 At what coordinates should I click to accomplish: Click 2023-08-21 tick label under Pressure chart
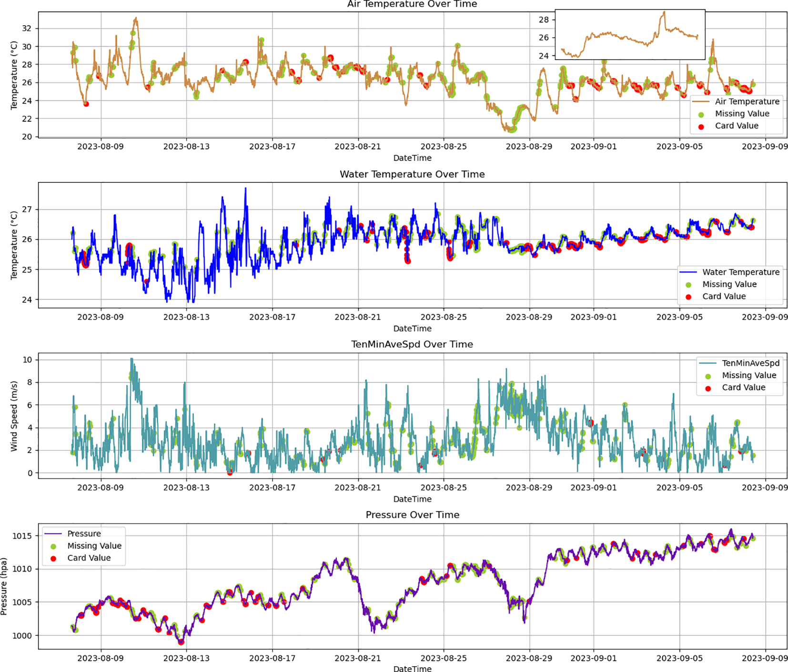pyautogui.click(x=358, y=658)
